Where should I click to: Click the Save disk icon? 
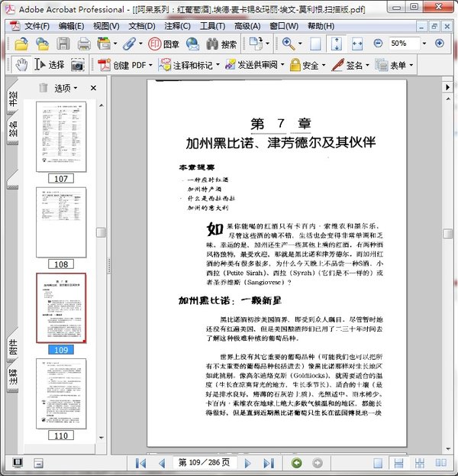coord(63,44)
